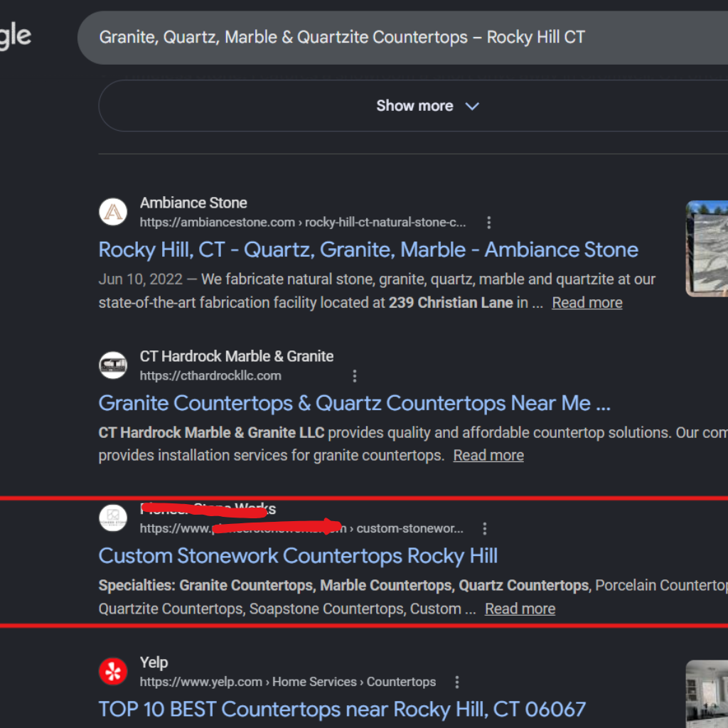
Task: Click the Ambiance Stone favicon
Action: [x=113, y=212]
